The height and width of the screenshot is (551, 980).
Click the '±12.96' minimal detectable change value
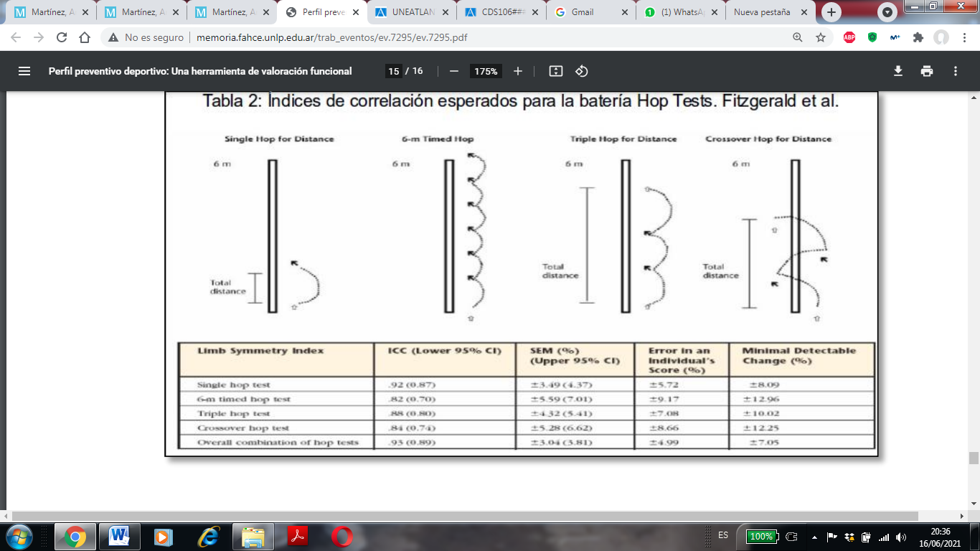click(x=764, y=400)
